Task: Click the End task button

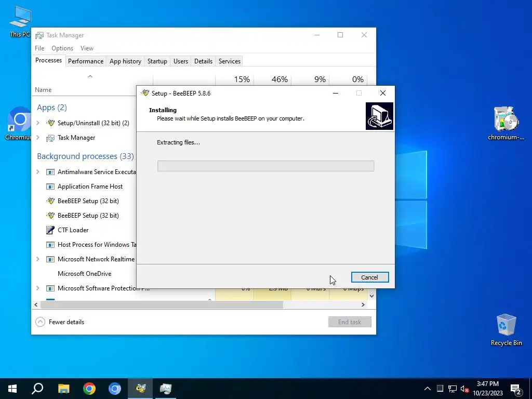Action: click(x=350, y=322)
